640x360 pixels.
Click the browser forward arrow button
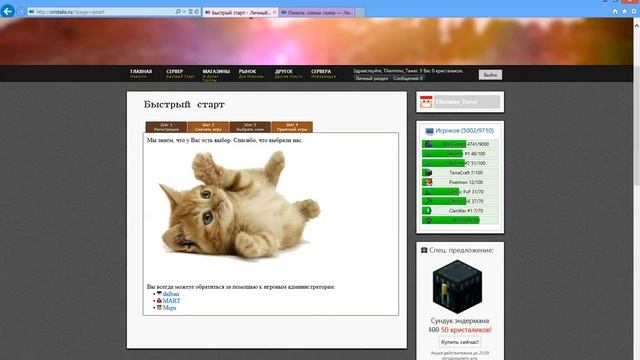click(x=21, y=12)
